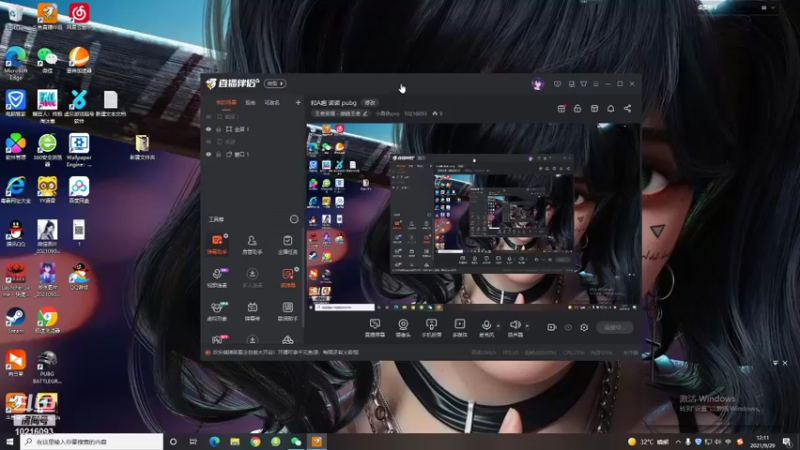Open the virtual avatar bear-face tool
800x450 pixels.
[x=217, y=311]
